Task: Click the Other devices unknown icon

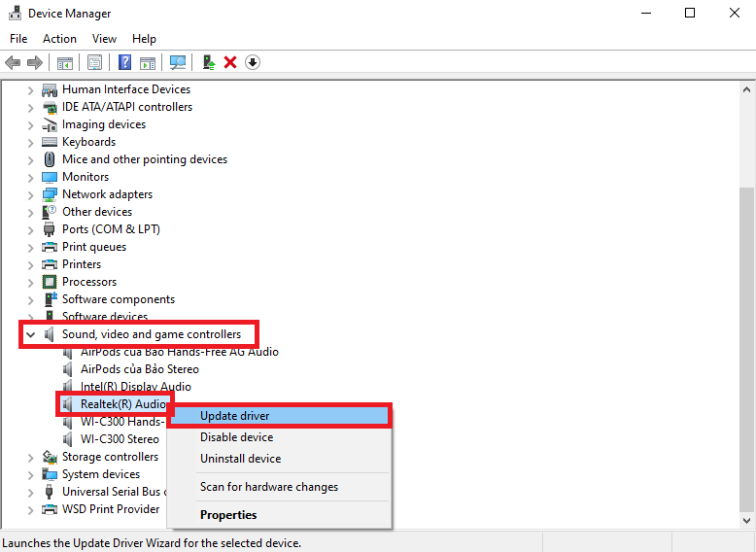Action: point(50,212)
